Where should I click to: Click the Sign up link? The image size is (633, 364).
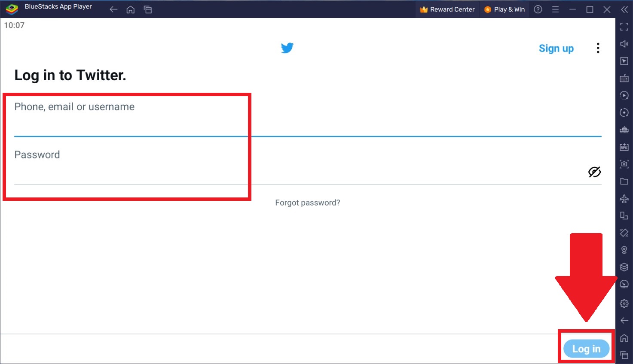click(556, 49)
